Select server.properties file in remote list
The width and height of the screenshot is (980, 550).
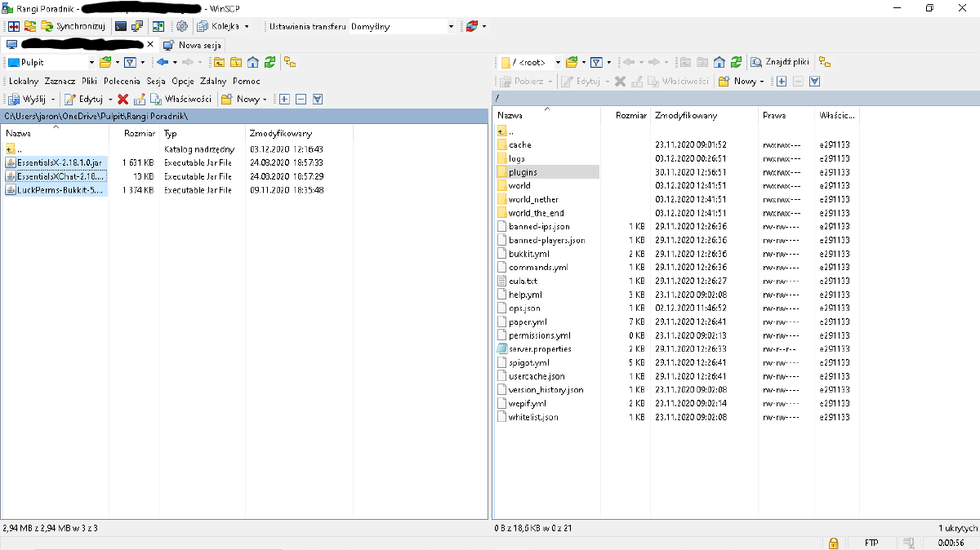point(539,348)
